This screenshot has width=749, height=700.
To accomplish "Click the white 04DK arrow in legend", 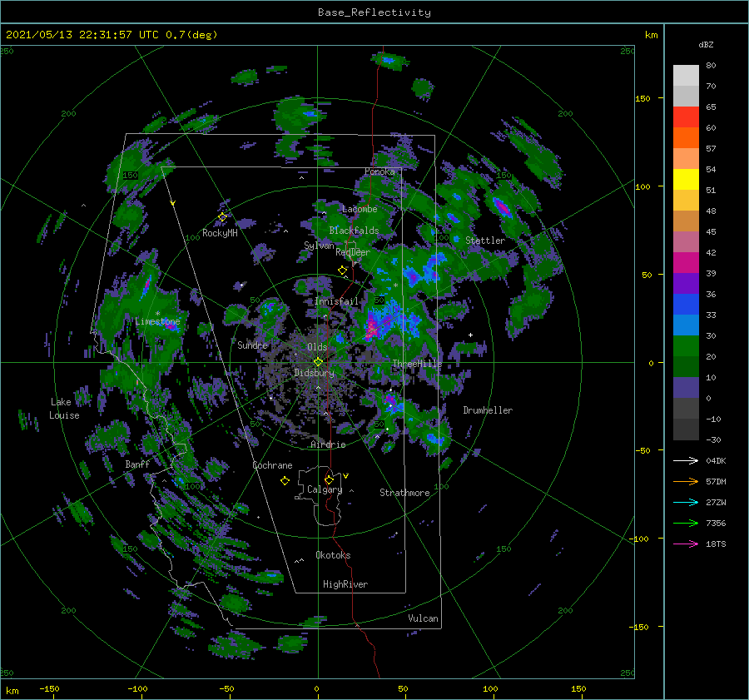I will click(x=686, y=460).
